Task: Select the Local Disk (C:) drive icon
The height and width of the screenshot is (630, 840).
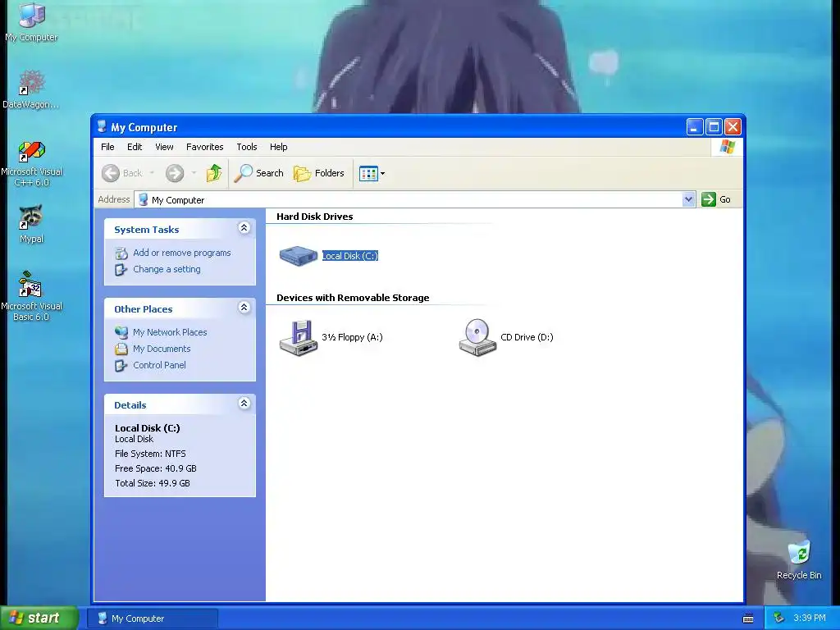Action: (299, 256)
